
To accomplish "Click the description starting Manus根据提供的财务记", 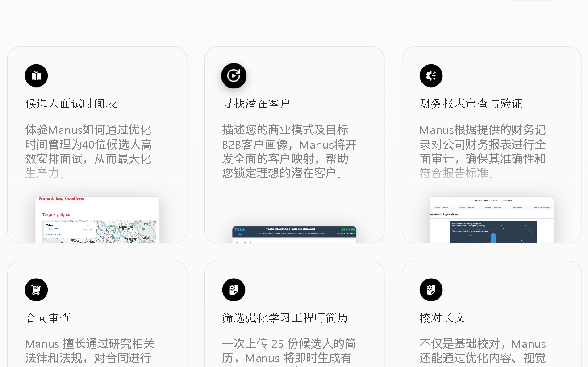I will click(x=483, y=151).
